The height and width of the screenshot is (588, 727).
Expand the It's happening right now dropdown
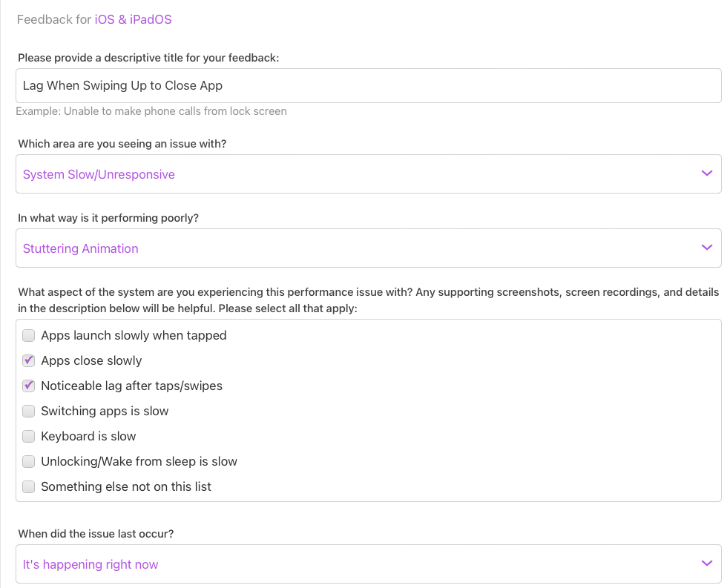coord(356,564)
